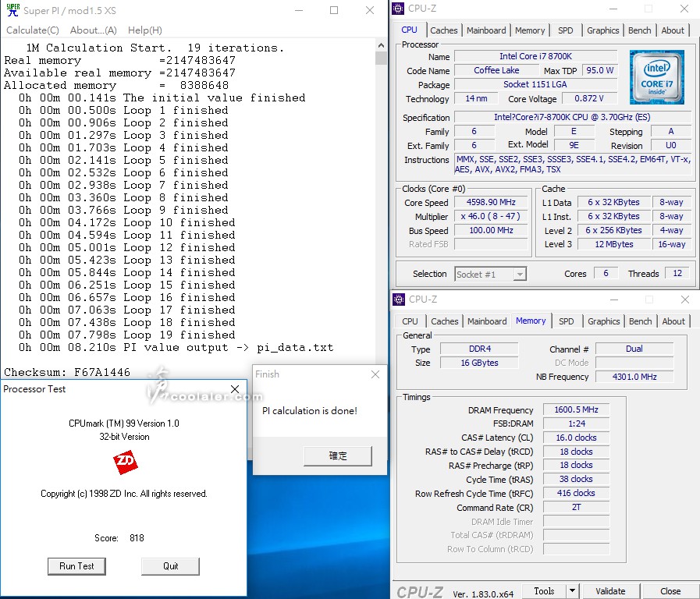
Task: Maximize the Super PI window
Action: point(334,10)
